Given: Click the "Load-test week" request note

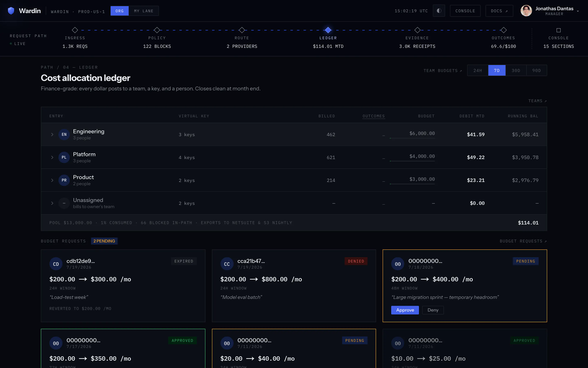Looking at the screenshot, I should [x=69, y=297].
